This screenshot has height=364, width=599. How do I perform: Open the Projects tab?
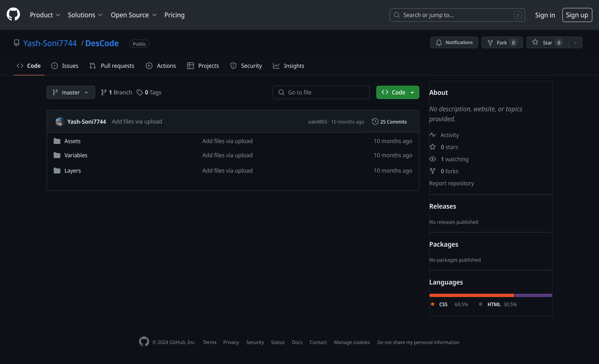pyautogui.click(x=203, y=66)
